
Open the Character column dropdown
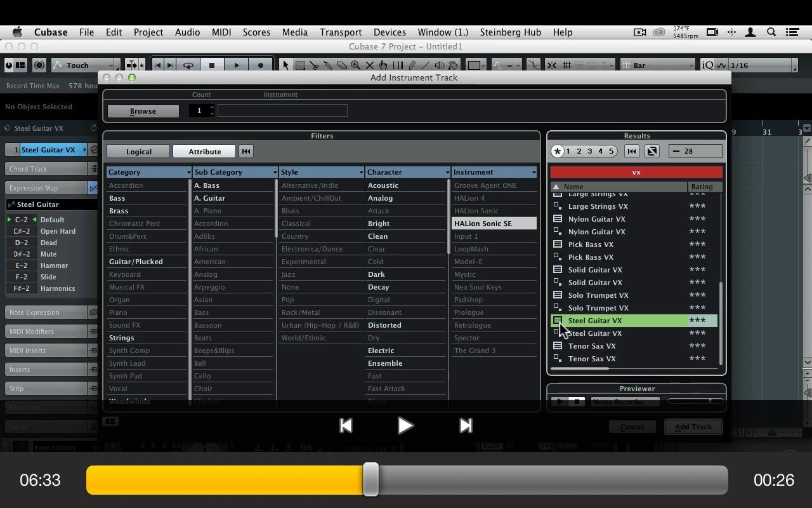click(447, 172)
